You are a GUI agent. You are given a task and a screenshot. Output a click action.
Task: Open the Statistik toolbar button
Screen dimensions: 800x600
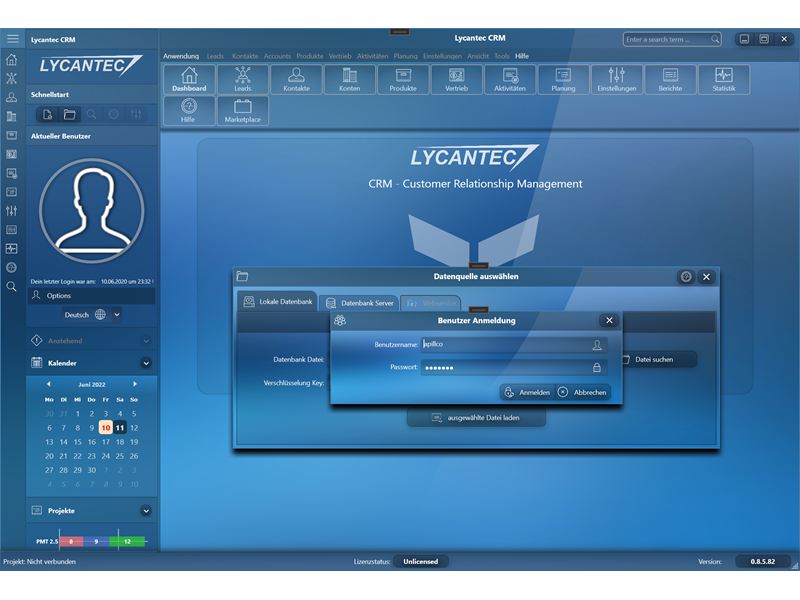724,80
